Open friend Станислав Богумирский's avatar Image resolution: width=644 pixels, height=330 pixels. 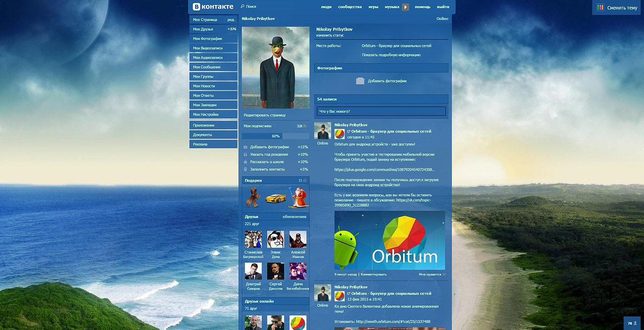(x=253, y=239)
